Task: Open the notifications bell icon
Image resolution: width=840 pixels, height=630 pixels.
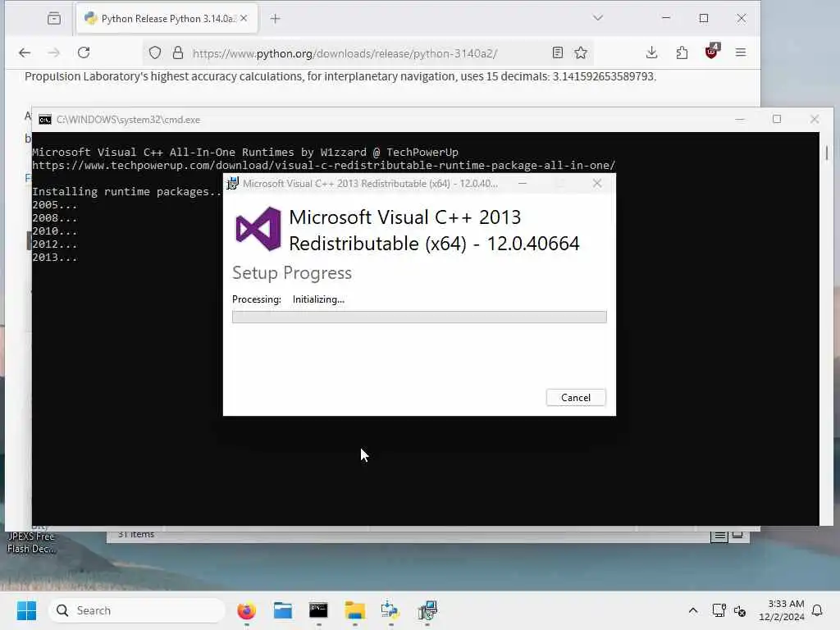Action: point(818,610)
